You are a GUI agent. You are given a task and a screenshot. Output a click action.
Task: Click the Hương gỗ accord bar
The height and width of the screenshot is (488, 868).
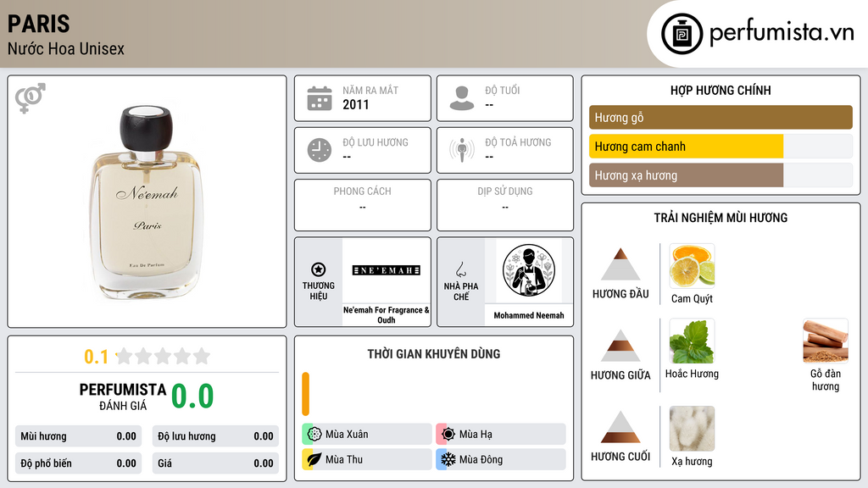(721, 117)
